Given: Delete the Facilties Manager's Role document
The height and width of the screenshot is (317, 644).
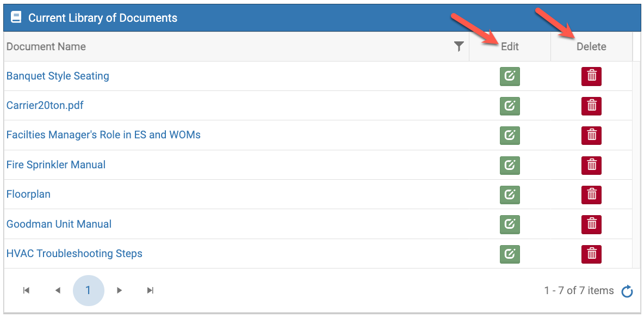Looking at the screenshot, I should [592, 135].
